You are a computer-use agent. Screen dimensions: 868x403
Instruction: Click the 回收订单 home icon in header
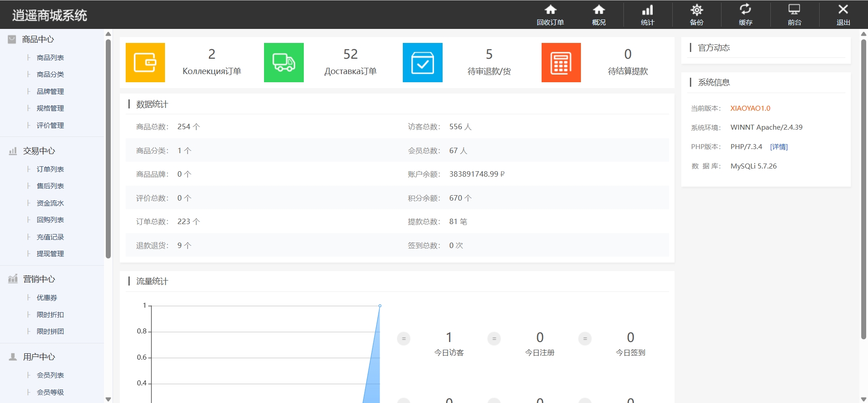click(550, 10)
